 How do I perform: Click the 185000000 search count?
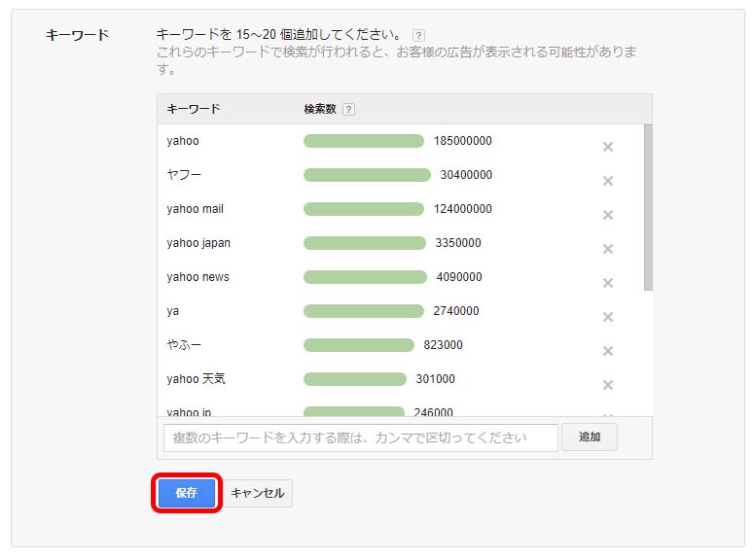462,141
